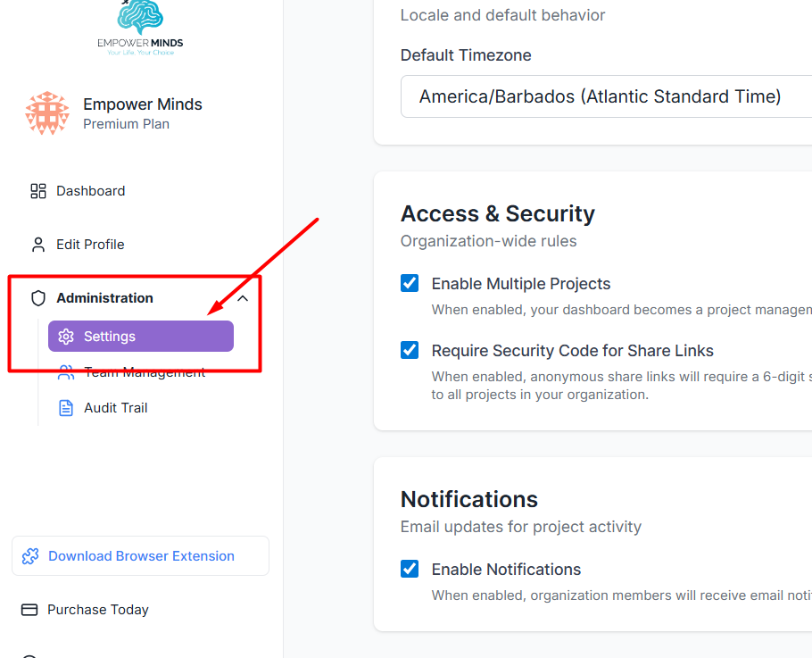Click the Audit Trail document icon
Image resolution: width=812 pixels, height=658 pixels.
pyautogui.click(x=66, y=408)
